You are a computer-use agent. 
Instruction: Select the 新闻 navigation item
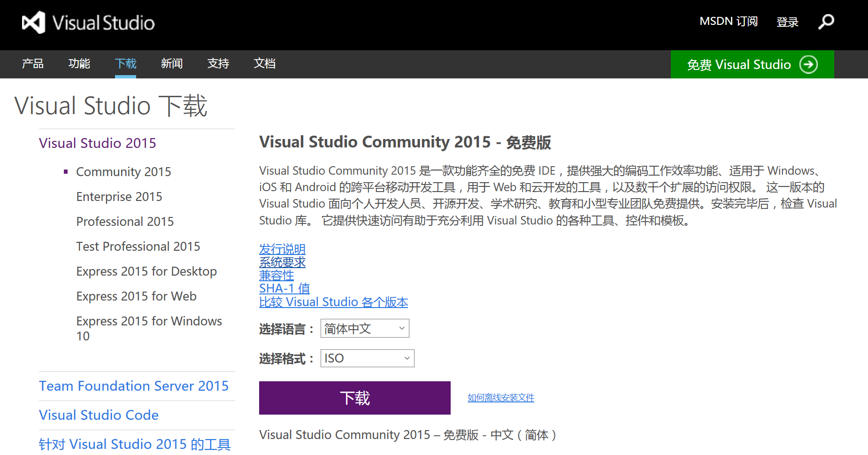pos(172,63)
